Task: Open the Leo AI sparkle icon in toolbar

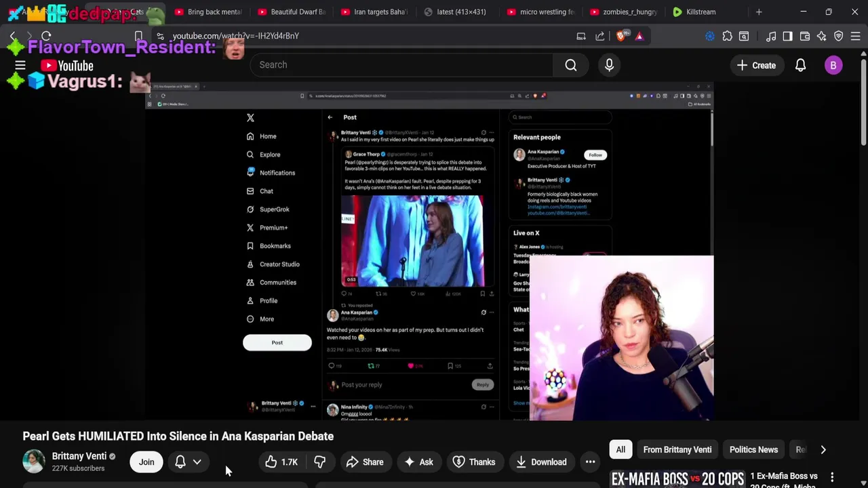Action: [x=821, y=36]
